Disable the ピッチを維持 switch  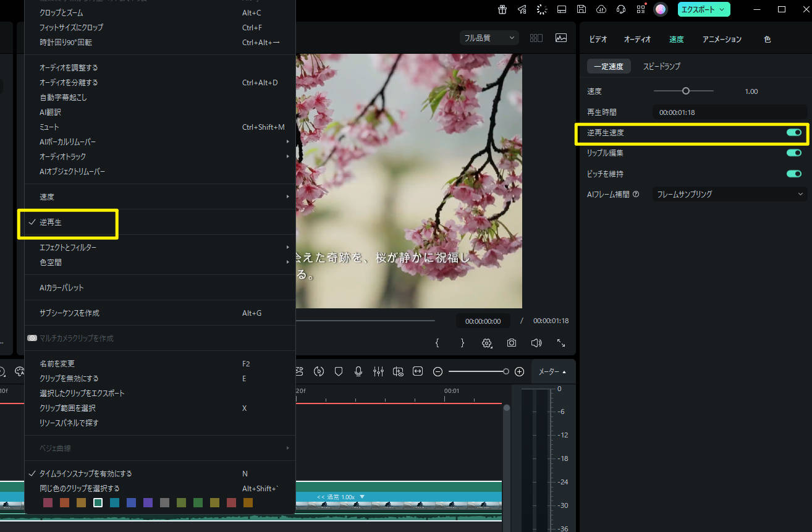793,174
